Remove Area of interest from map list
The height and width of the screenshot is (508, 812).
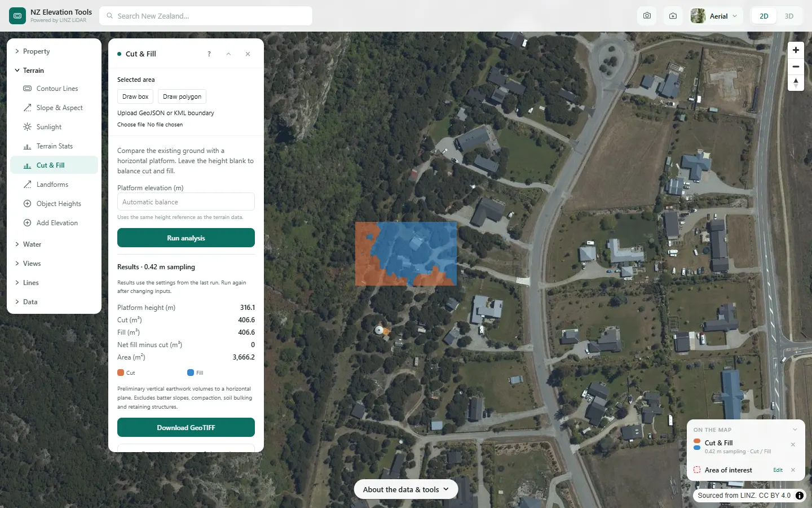793,470
